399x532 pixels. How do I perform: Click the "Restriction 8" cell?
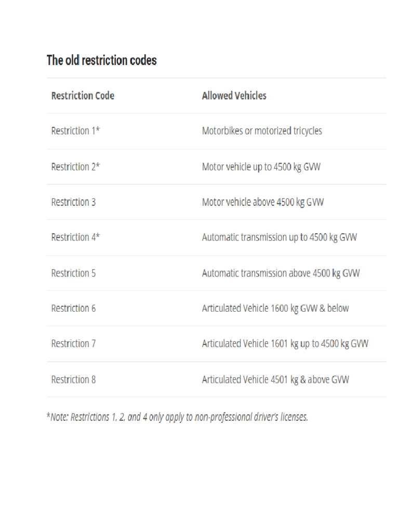(73, 379)
